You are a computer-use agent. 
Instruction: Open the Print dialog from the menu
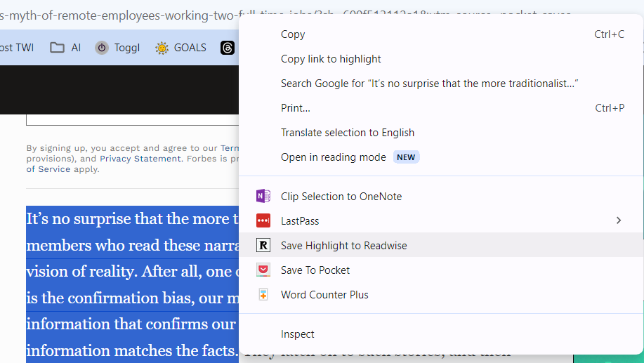tap(441, 108)
